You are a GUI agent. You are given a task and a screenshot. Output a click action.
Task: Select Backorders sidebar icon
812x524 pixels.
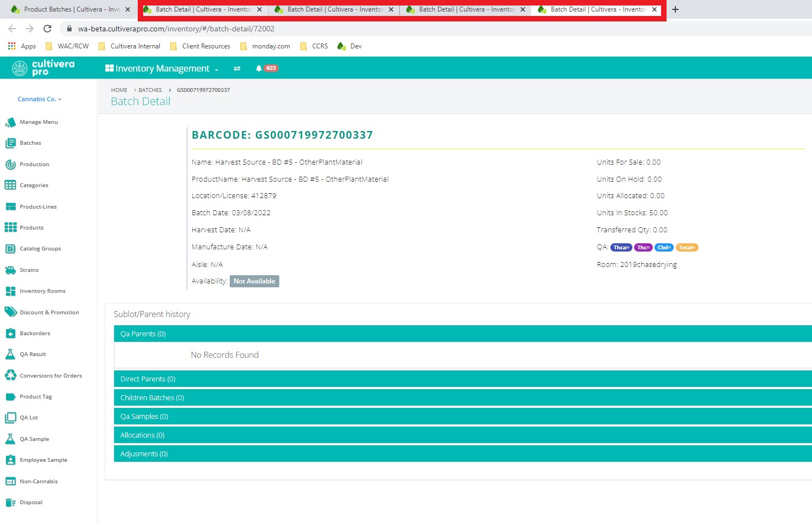10,334
